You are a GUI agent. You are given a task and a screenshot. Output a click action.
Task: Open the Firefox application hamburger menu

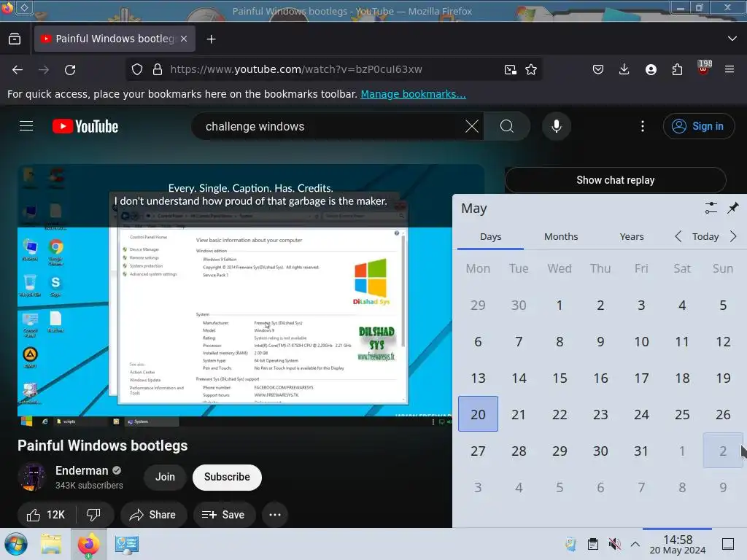[729, 69]
